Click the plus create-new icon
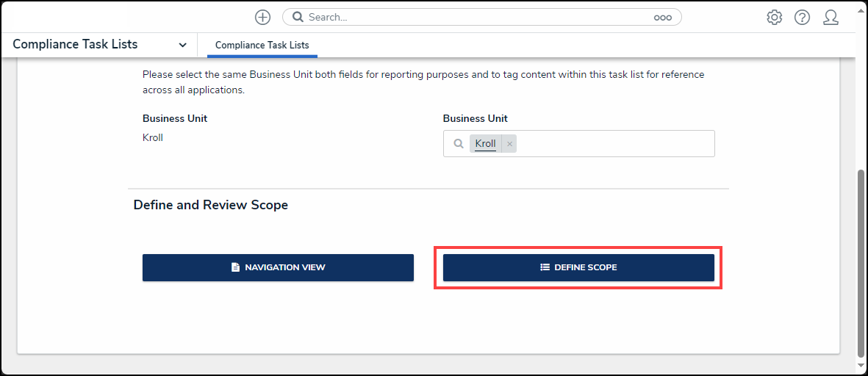This screenshot has height=376, width=868. tap(262, 17)
